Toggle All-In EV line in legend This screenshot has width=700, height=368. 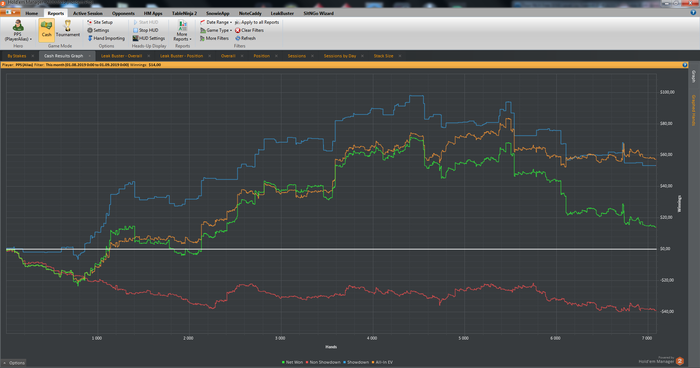pos(382,362)
